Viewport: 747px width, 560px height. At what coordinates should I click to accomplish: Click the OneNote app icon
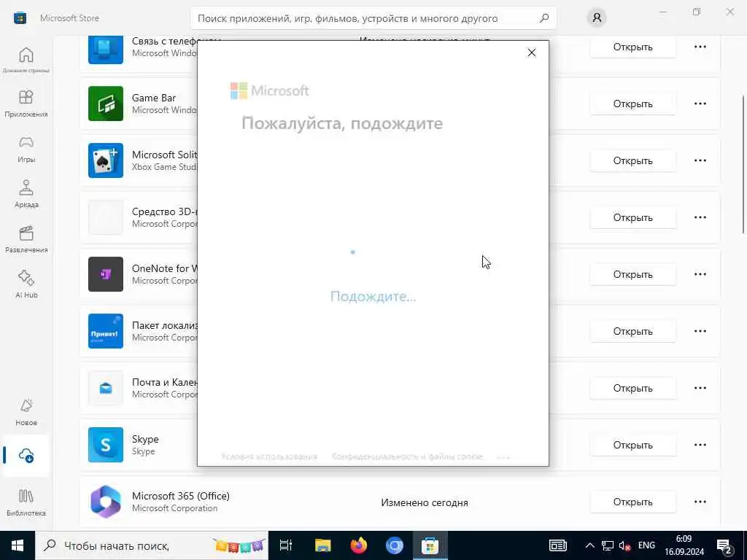click(106, 274)
